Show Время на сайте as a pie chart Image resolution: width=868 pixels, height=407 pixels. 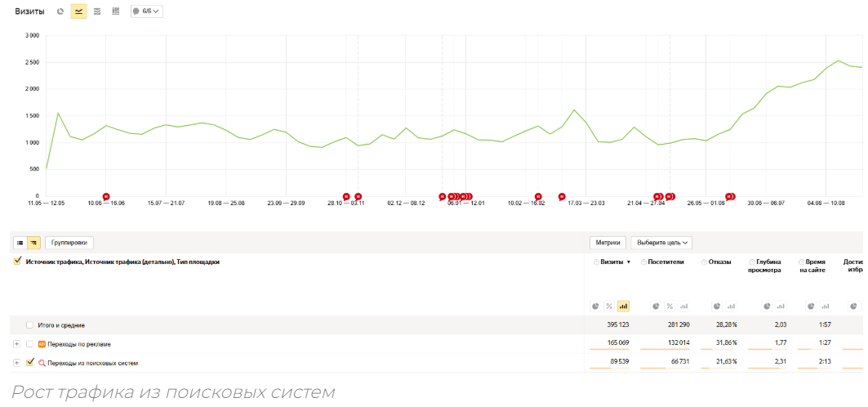[811, 306]
